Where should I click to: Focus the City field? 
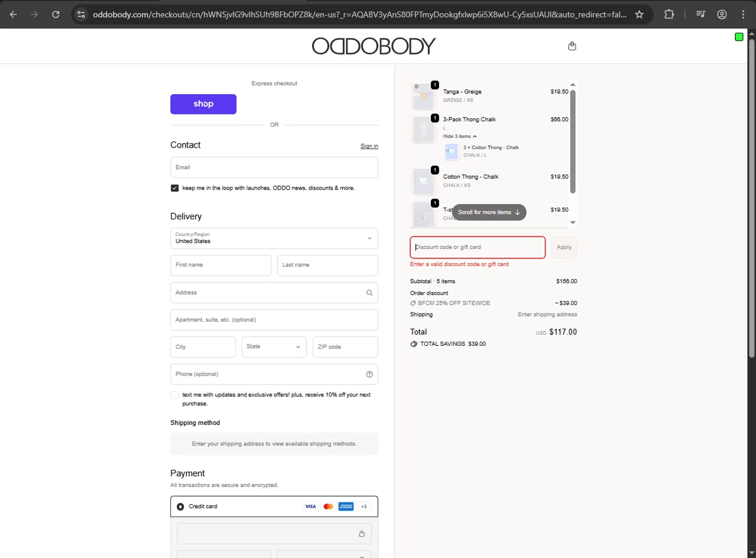[203, 347]
